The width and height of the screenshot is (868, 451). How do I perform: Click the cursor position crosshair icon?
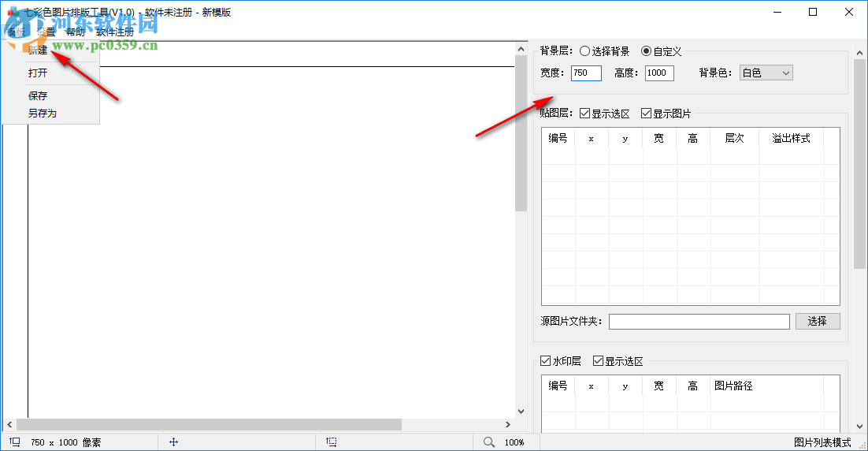click(x=173, y=442)
